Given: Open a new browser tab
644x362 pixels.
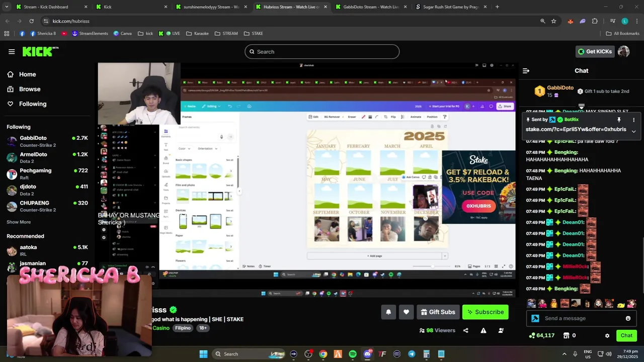Looking at the screenshot, I should (497, 7).
